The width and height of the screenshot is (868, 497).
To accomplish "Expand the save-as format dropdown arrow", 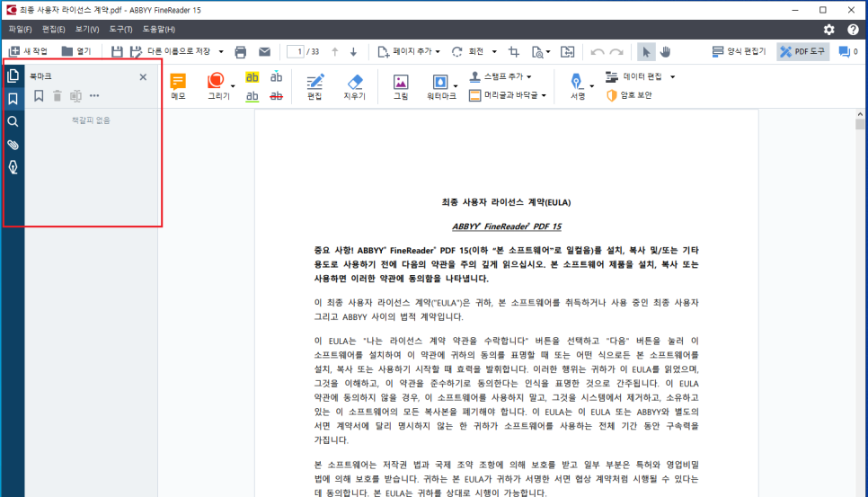I will click(x=221, y=51).
